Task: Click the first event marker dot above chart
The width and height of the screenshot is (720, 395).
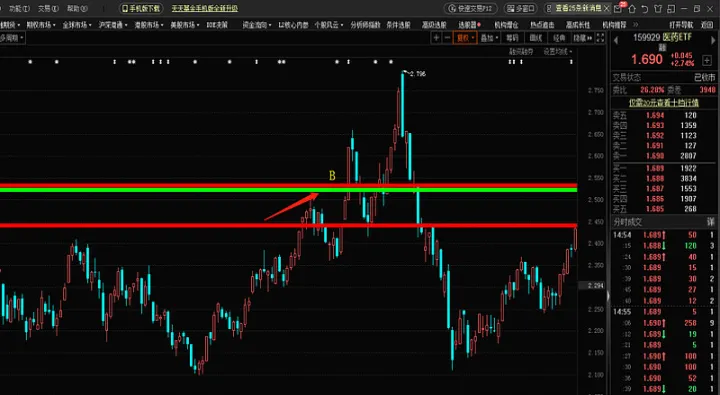Action: click(x=30, y=62)
